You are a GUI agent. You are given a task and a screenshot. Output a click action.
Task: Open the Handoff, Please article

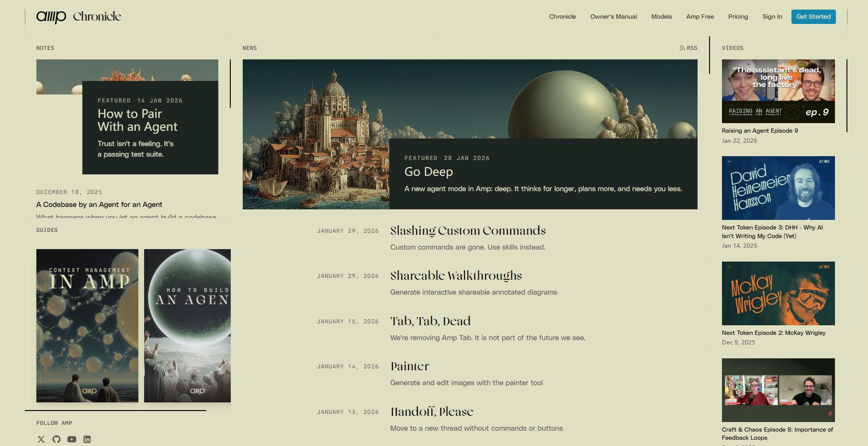(x=432, y=412)
